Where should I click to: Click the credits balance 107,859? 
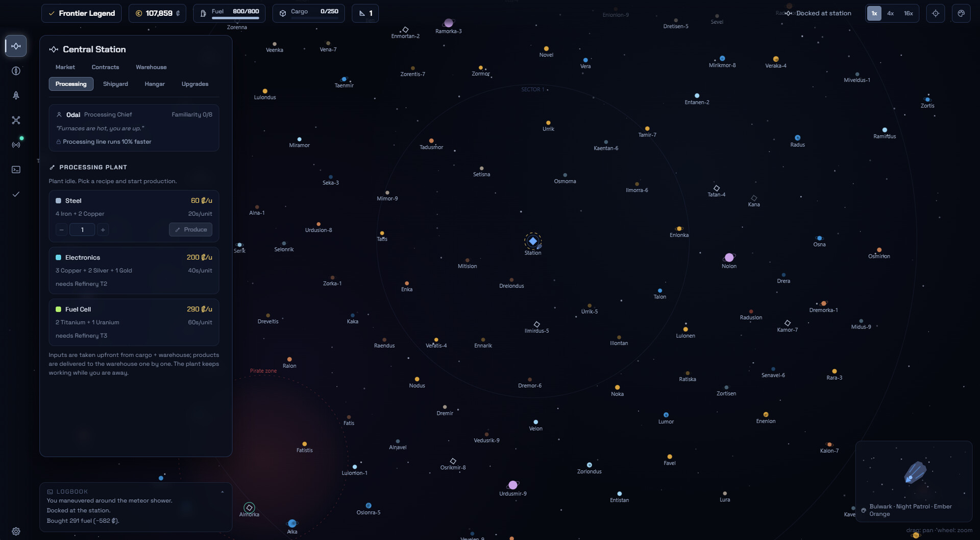click(x=157, y=13)
